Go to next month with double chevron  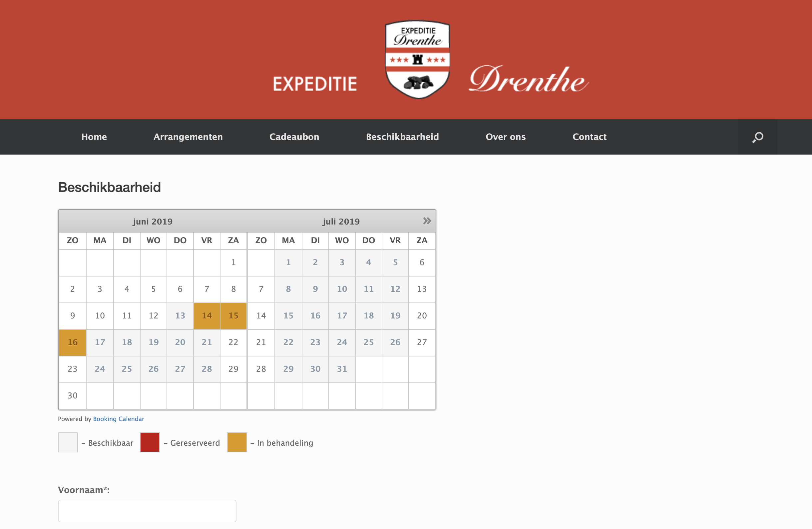[x=426, y=221]
